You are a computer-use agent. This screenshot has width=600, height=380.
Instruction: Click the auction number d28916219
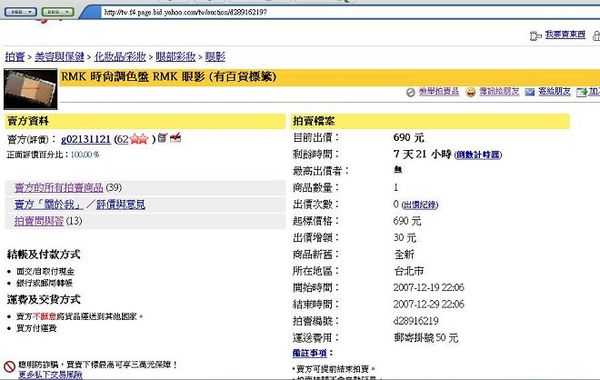coord(416,321)
